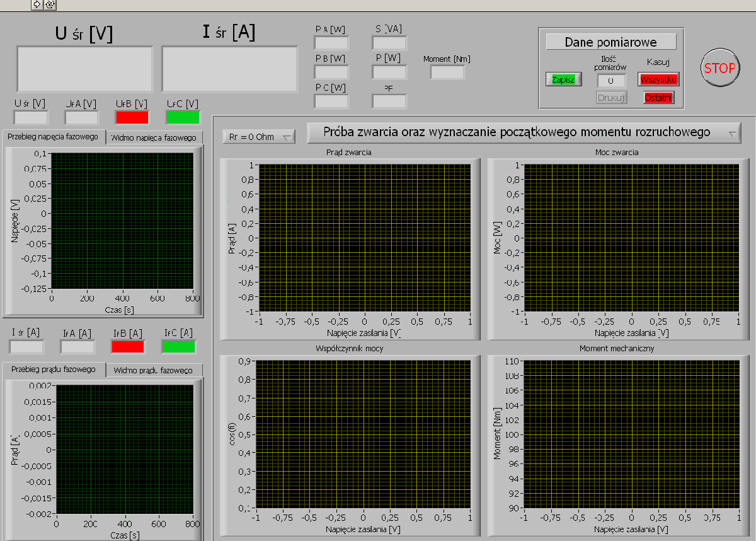Image resolution: width=756 pixels, height=541 pixels.
Task: Click the Kasuj label
Action: (x=658, y=62)
